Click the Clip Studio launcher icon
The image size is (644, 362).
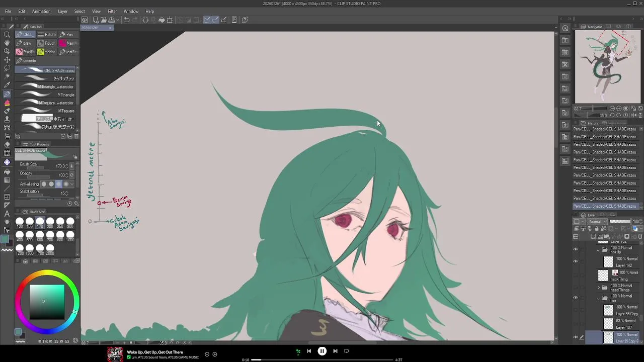(85, 20)
